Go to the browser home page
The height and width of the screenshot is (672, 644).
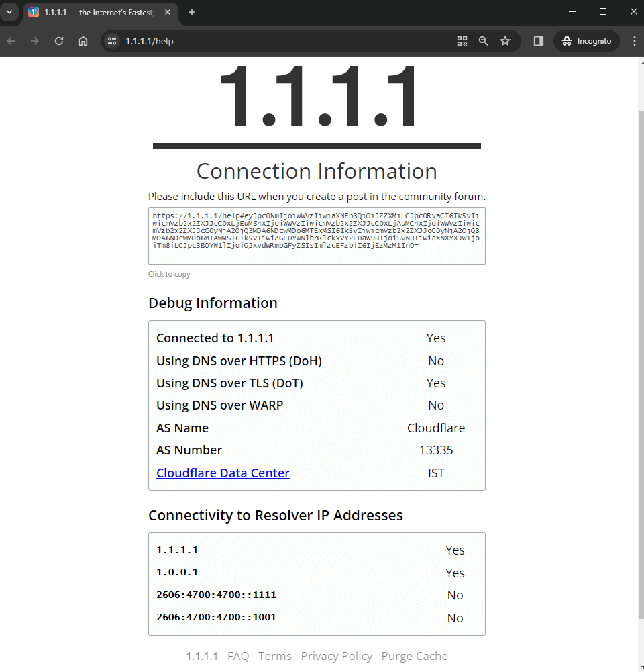pyautogui.click(x=83, y=41)
